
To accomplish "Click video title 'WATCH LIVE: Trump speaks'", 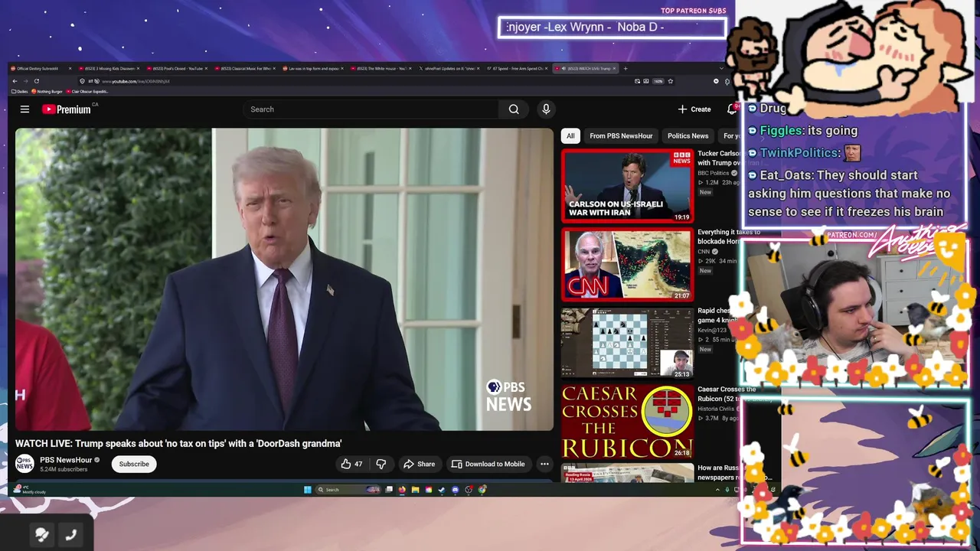I will (x=178, y=443).
